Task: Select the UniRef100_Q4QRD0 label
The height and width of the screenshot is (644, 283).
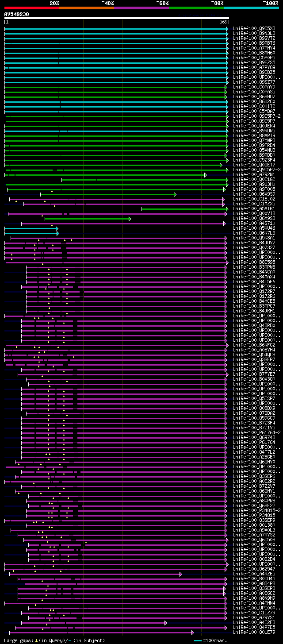Action: (254, 325)
